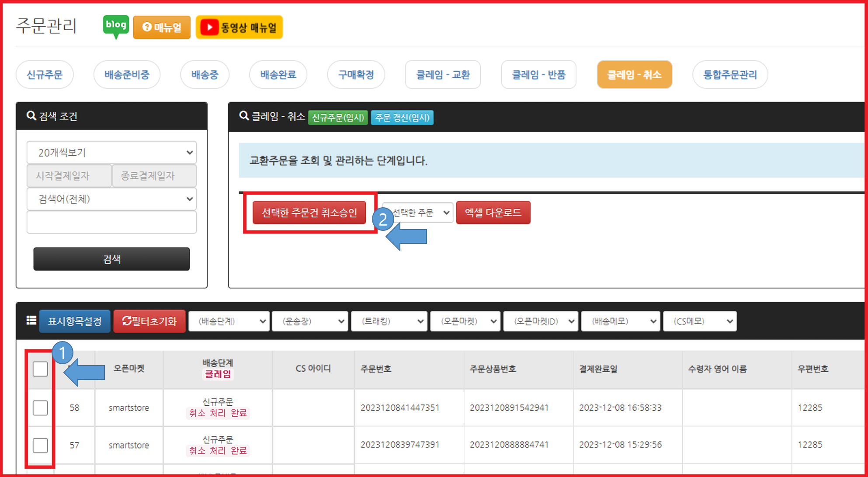Viewport: 868px width, 477px height.
Task: Switch to the 신규주문 tab
Action: coord(45,75)
